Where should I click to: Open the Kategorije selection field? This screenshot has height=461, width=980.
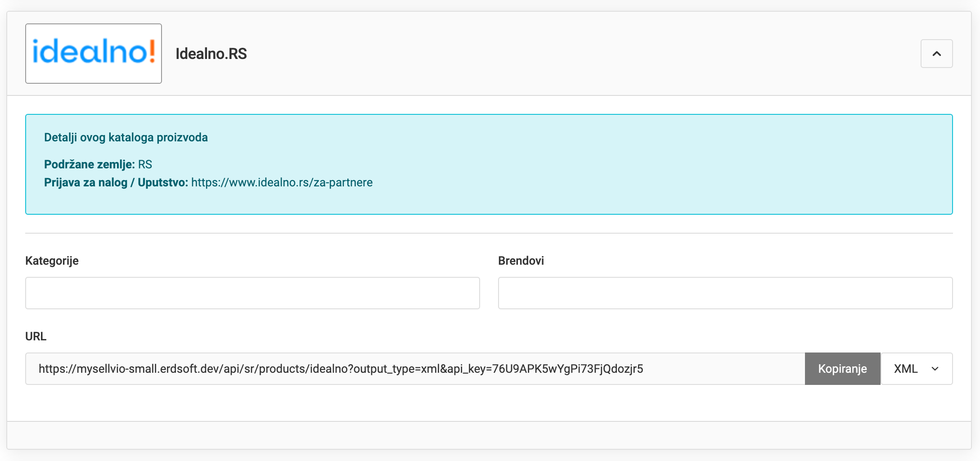[252, 293]
